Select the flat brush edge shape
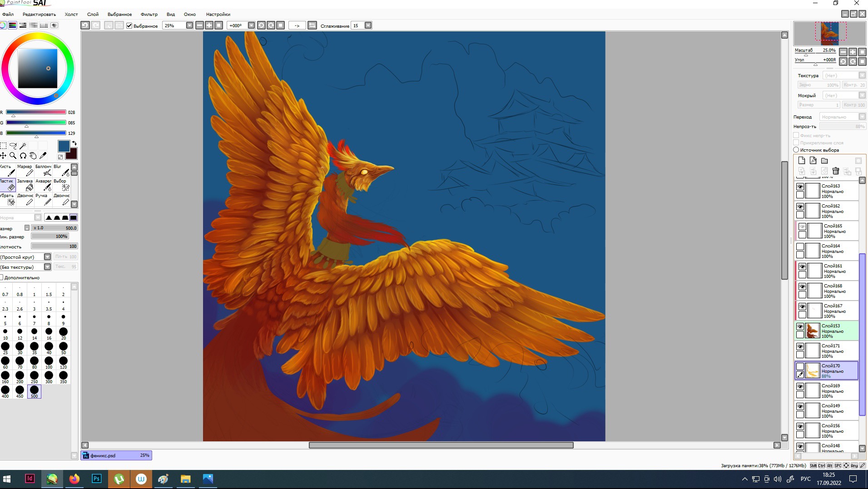 [73, 217]
